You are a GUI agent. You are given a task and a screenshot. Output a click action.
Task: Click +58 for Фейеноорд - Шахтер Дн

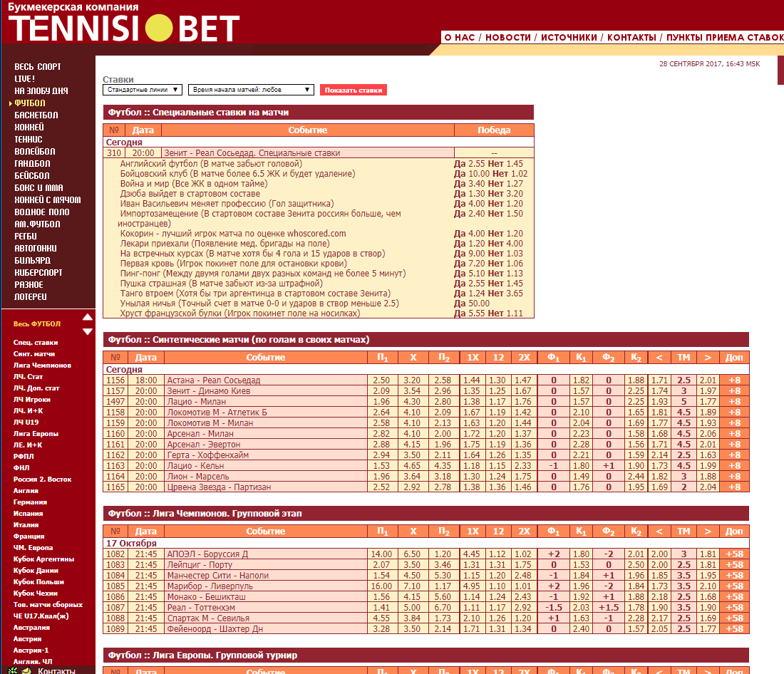point(734,629)
